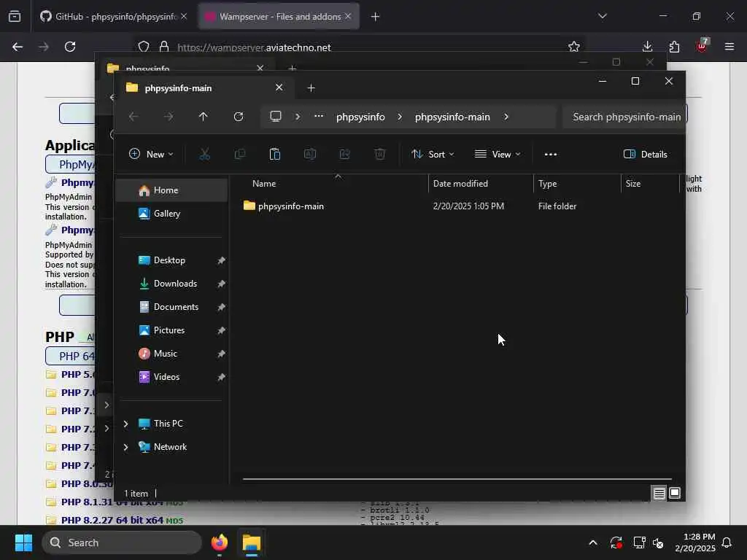
Task: Go up one folder level with up arrow
Action: click(x=203, y=117)
